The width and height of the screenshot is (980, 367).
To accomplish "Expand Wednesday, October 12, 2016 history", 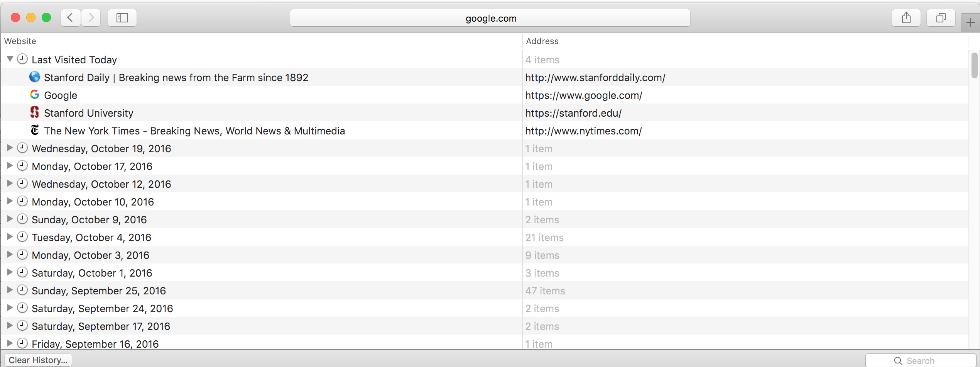I will coord(10,183).
